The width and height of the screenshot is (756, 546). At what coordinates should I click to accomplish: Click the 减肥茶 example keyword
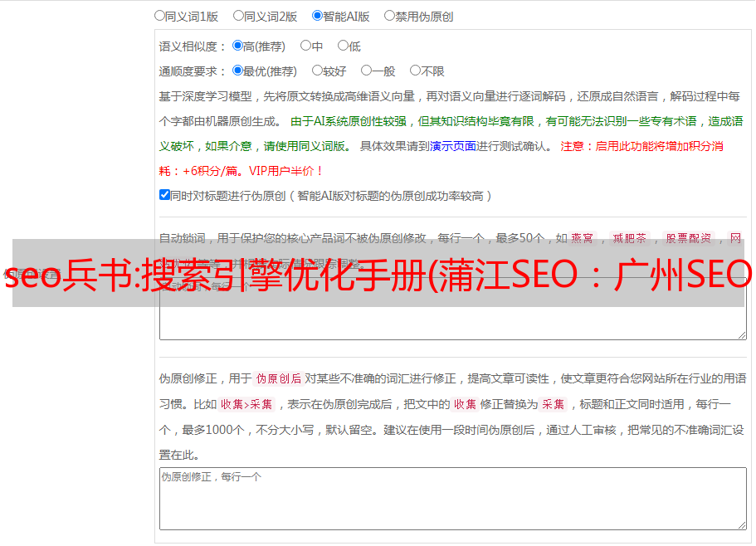tap(629, 238)
